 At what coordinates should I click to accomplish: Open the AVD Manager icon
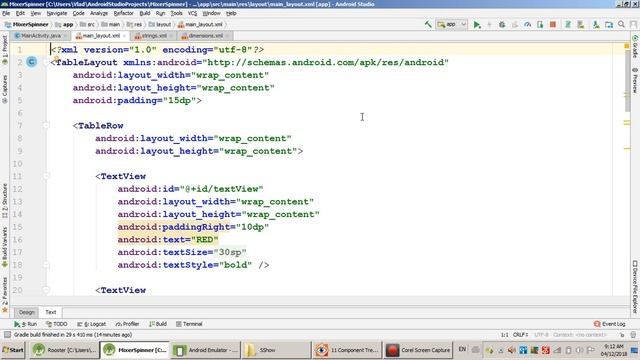tap(580, 24)
